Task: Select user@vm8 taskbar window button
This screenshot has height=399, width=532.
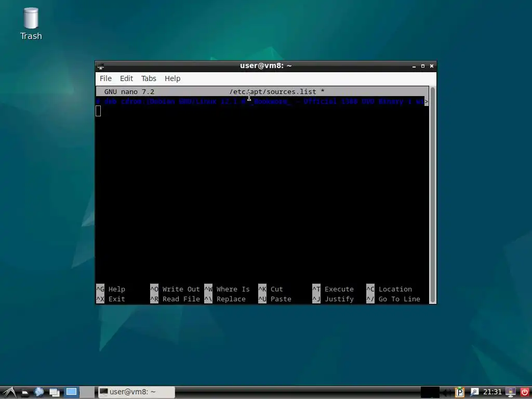Action: point(136,392)
